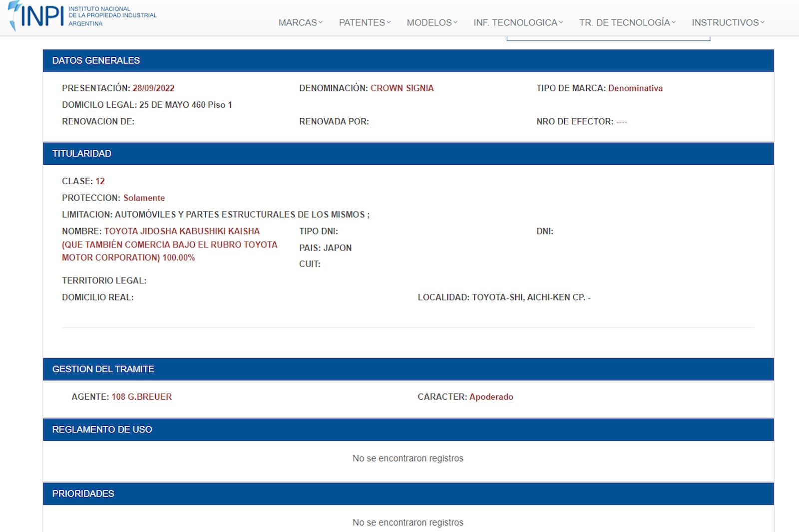Click the class value 12
The height and width of the screenshot is (532, 799).
coord(100,181)
